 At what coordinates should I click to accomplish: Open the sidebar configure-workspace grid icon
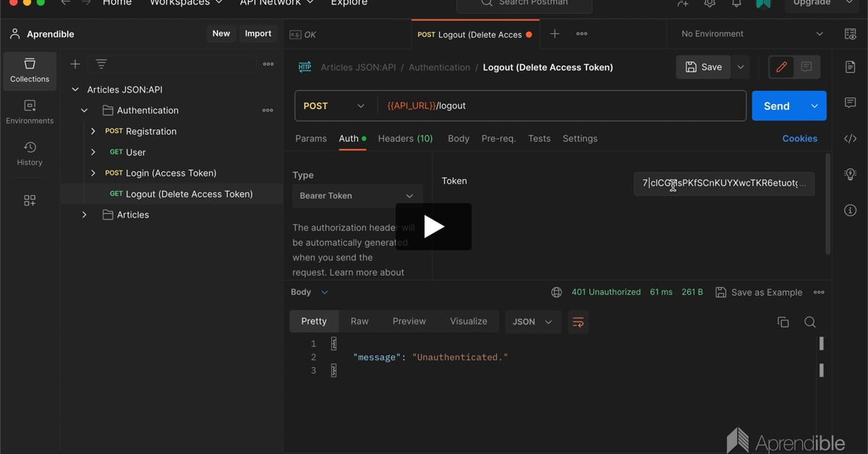(x=30, y=200)
